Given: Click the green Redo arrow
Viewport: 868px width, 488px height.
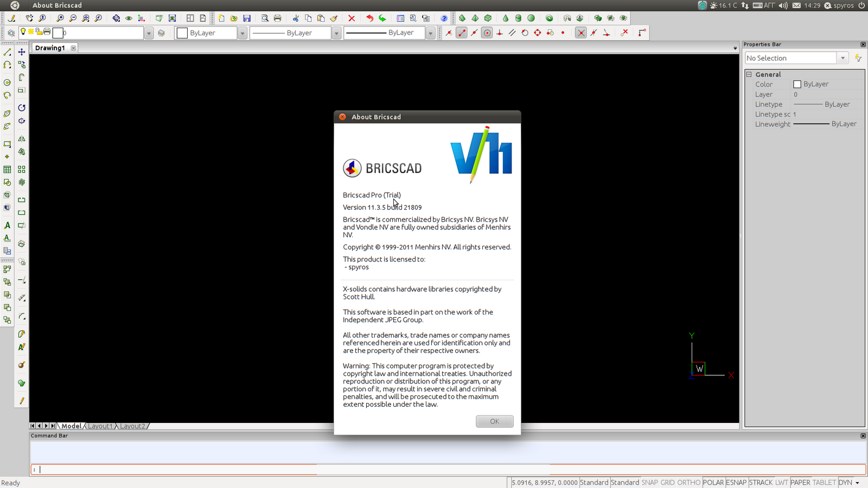Looking at the screenshot, I should click(x=382, y=18).
